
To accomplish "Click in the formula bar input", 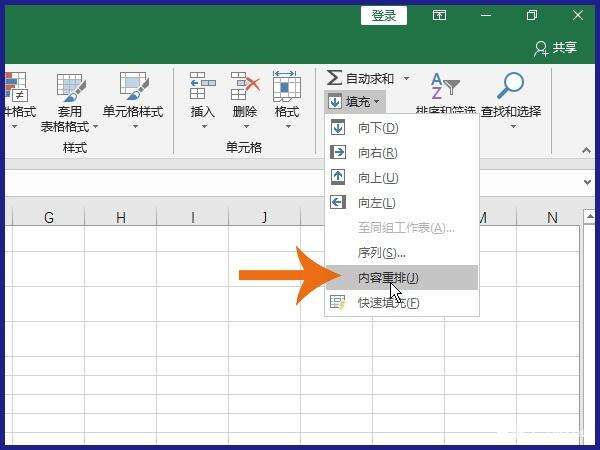I will (291, 182).
